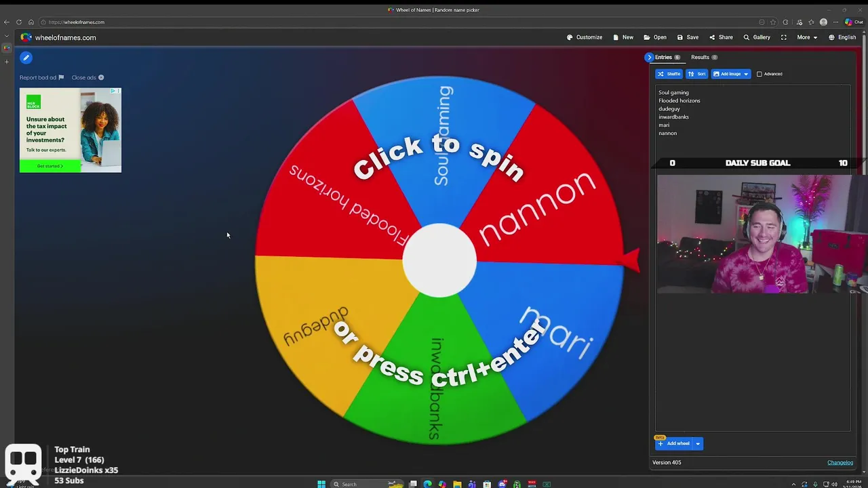
Task: Create a New wheel
Action: tap(623, 37)
